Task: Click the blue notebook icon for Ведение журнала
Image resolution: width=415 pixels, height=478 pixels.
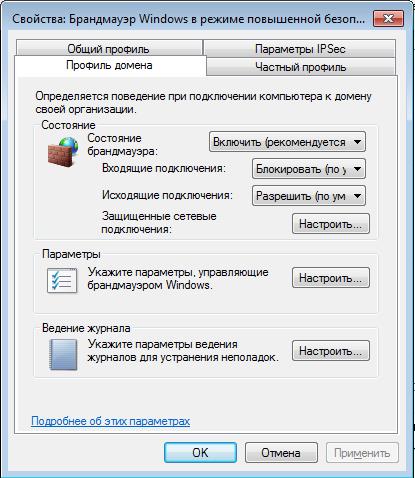Action: pyautogui.click(x=63, y=355)
